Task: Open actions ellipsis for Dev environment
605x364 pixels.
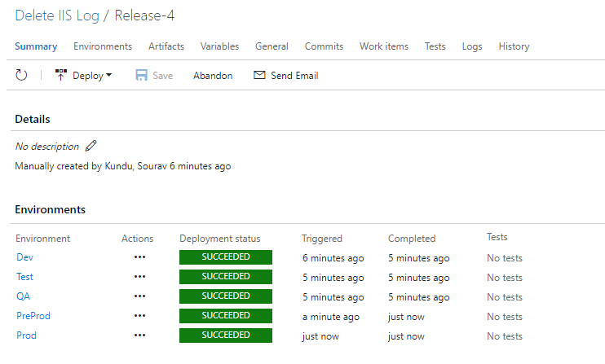Action: click(139, 257)
